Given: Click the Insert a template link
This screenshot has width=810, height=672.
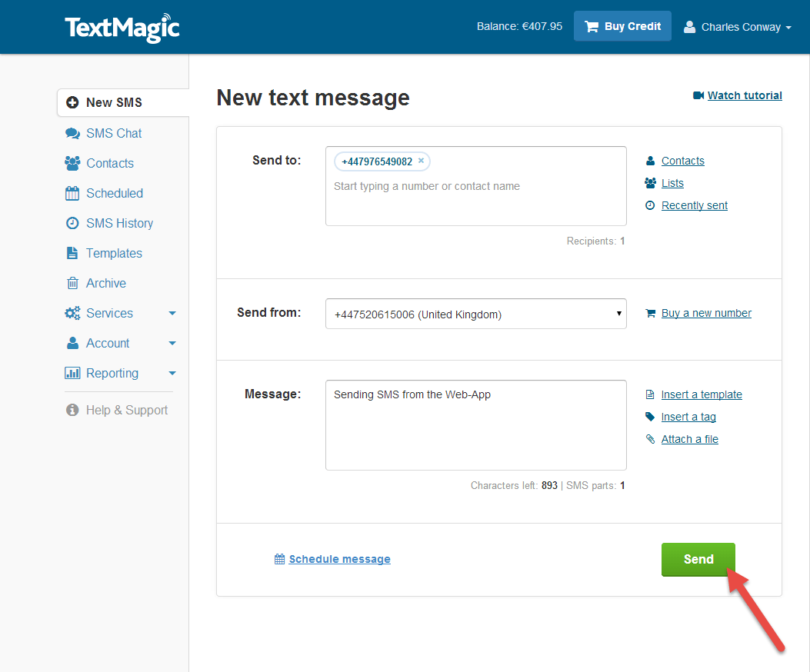Looking at the screenshot, I should click(x=702, y=394).
